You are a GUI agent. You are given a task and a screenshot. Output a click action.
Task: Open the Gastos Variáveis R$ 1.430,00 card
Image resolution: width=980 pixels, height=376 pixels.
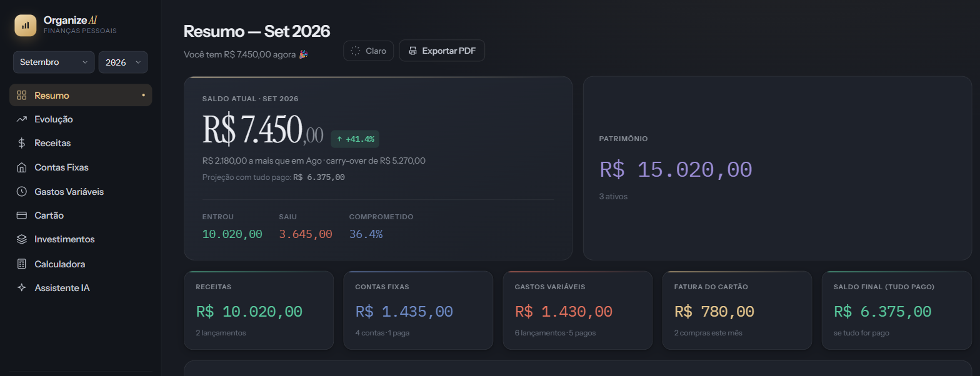click(577, 310)
